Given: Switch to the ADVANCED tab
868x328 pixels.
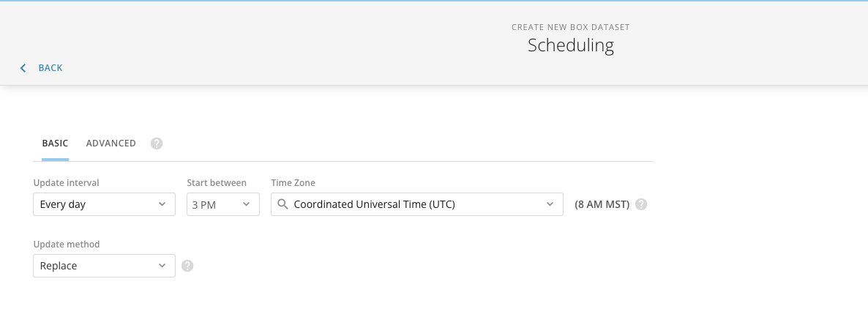Looking at the screenshot, I should (111, 143).
